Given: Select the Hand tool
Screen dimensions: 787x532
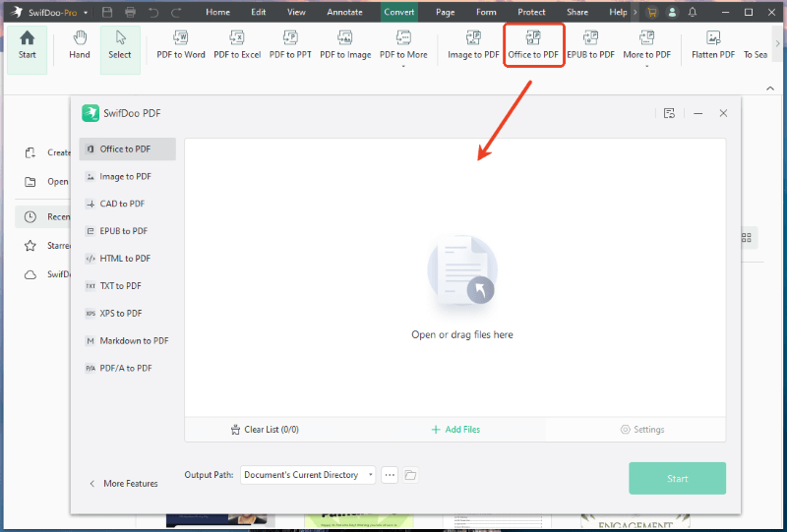Looking at the screenshot, I should [80, 45].
